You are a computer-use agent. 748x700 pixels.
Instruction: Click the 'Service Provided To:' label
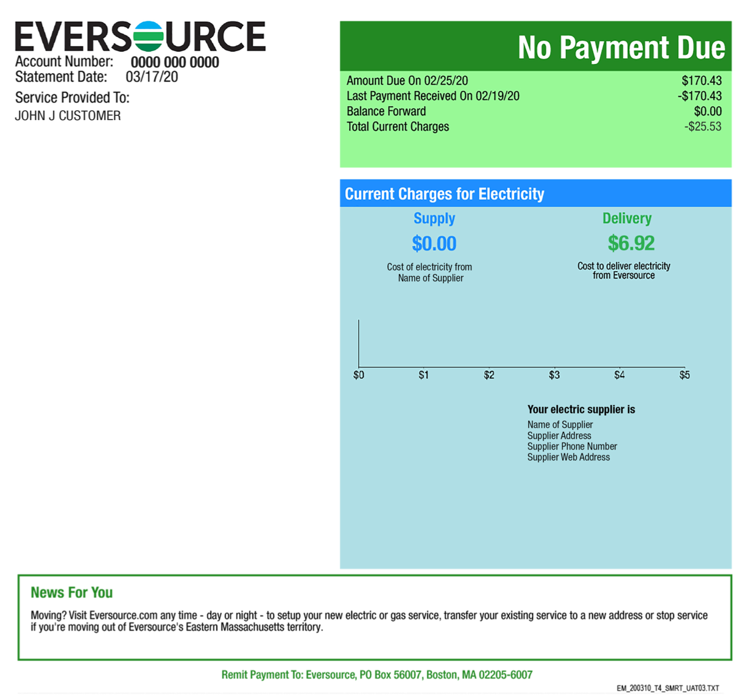[x=72, y=97]
